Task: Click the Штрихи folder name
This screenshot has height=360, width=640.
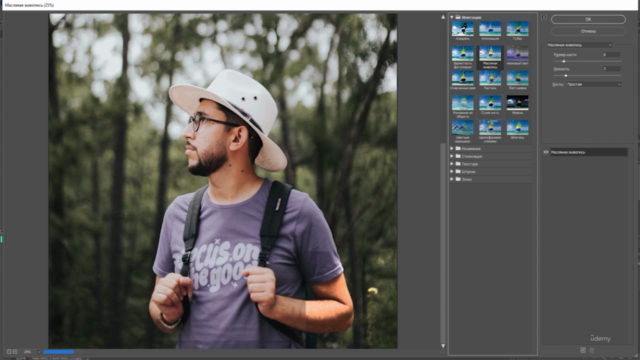Action: (469, 172)
